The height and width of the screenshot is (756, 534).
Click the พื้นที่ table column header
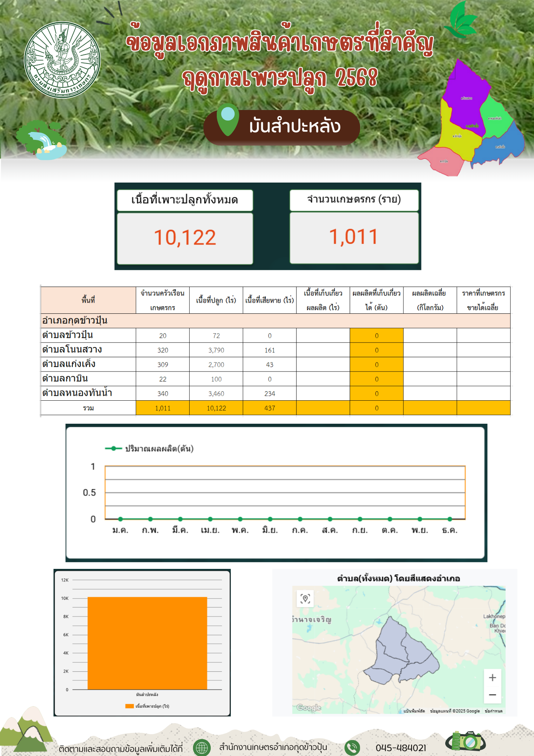point(88,300)
